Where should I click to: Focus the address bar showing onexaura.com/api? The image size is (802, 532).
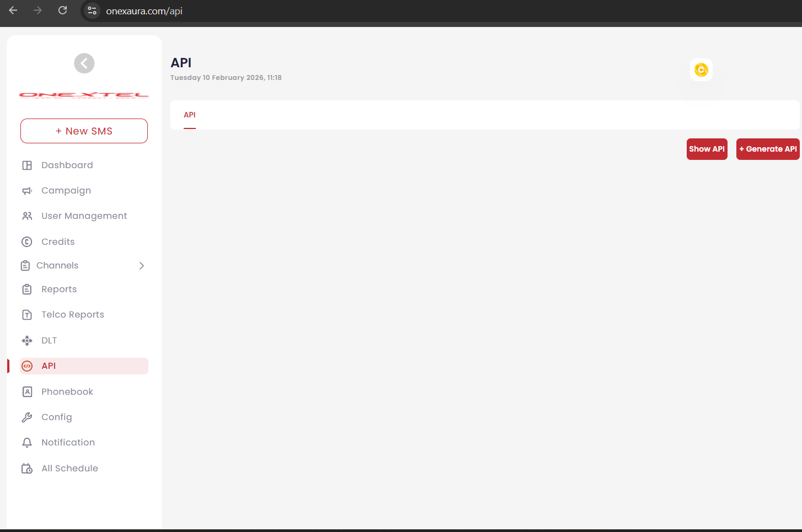point(145,11)
